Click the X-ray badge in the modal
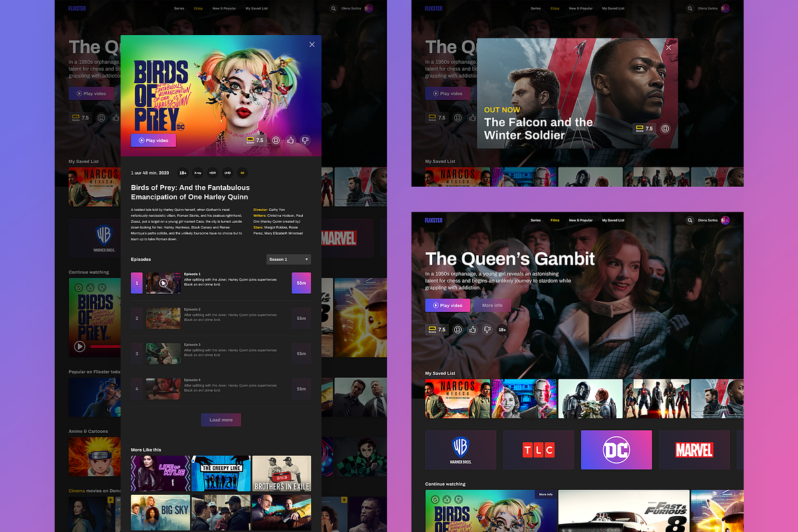 point(198,172)
